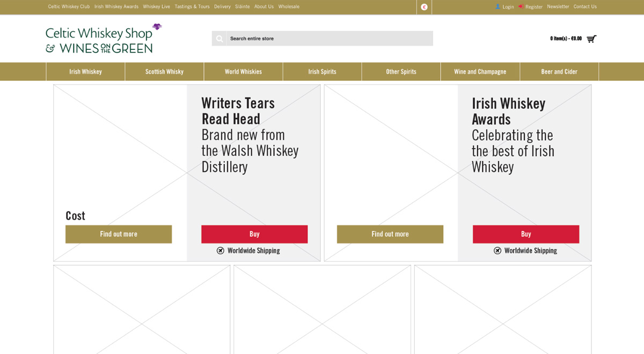Go to About Us page
The image size is (644, 354).
[x=264, y=6]
